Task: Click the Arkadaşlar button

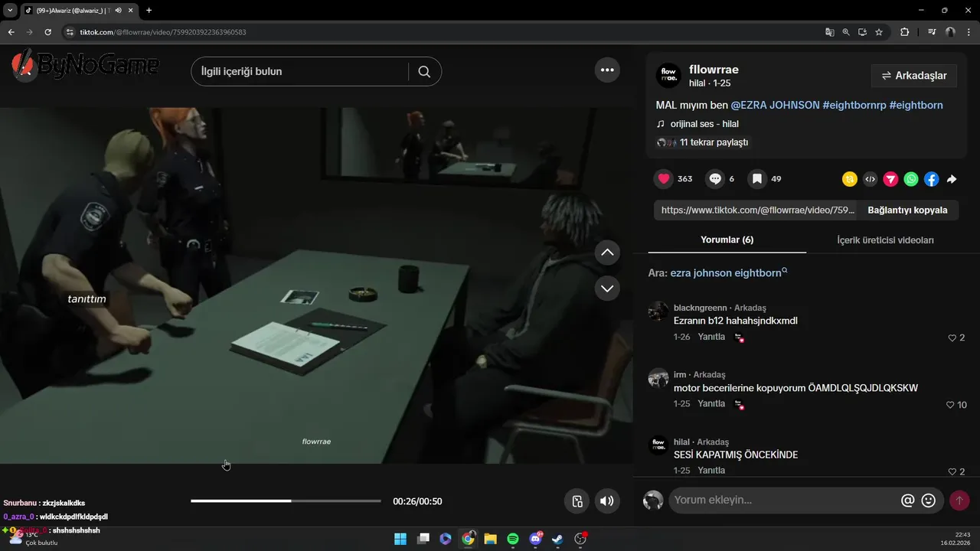Action: pos(914,76)
